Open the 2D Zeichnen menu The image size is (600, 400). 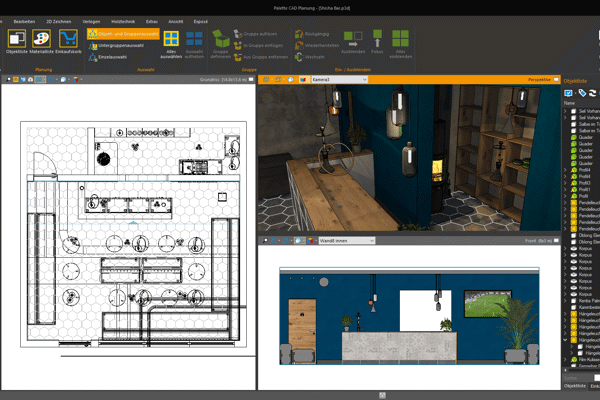click(x=58, y=20)
